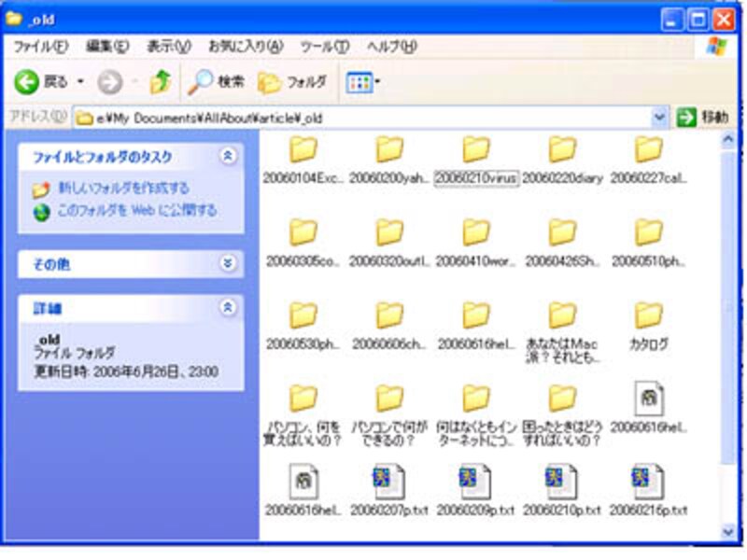Select the カタログ folder icon

[648, 316]
